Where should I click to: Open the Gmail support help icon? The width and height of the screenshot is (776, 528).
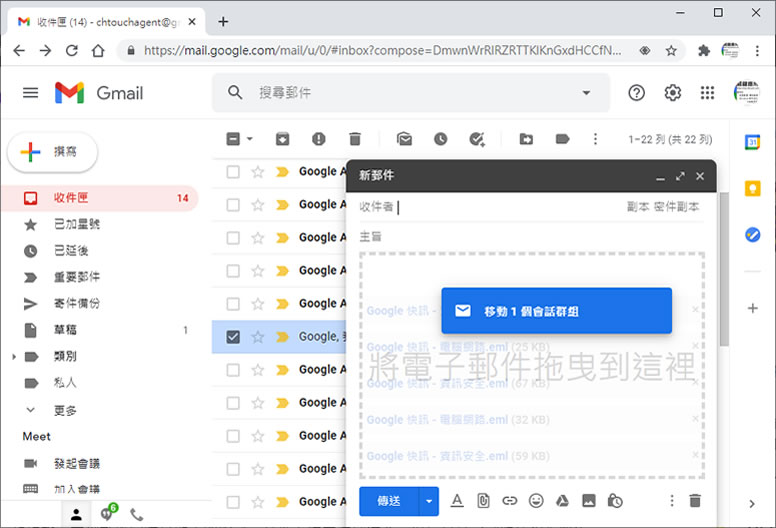(636, 93)
